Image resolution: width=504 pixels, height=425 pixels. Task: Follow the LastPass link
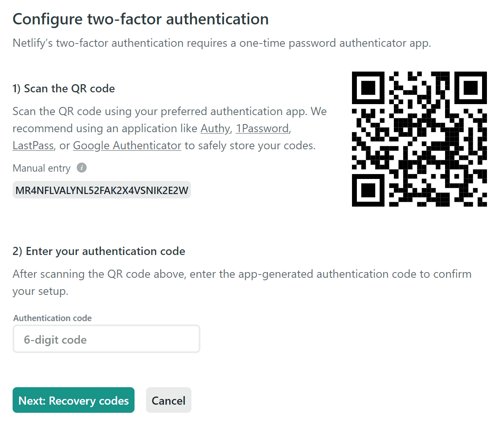pos(33,146)
